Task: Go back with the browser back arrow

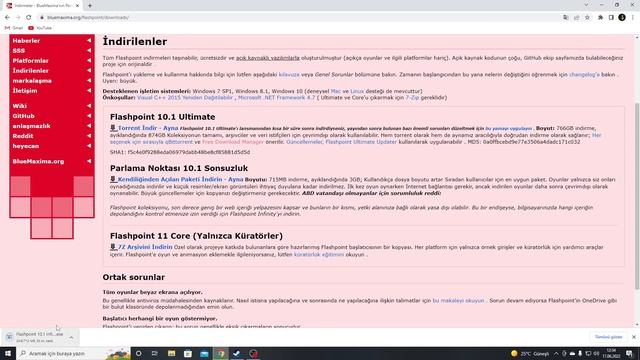Action: click(7, 18)
